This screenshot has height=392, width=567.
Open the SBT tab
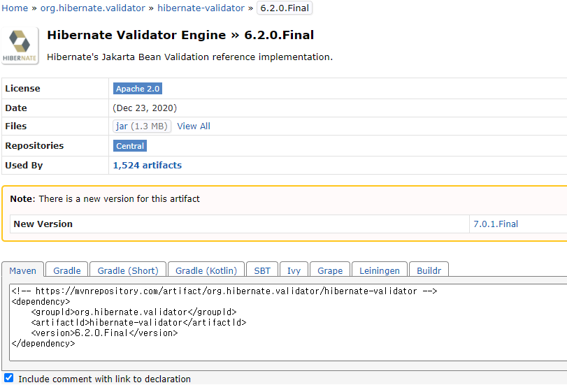(x=262, y=270)
